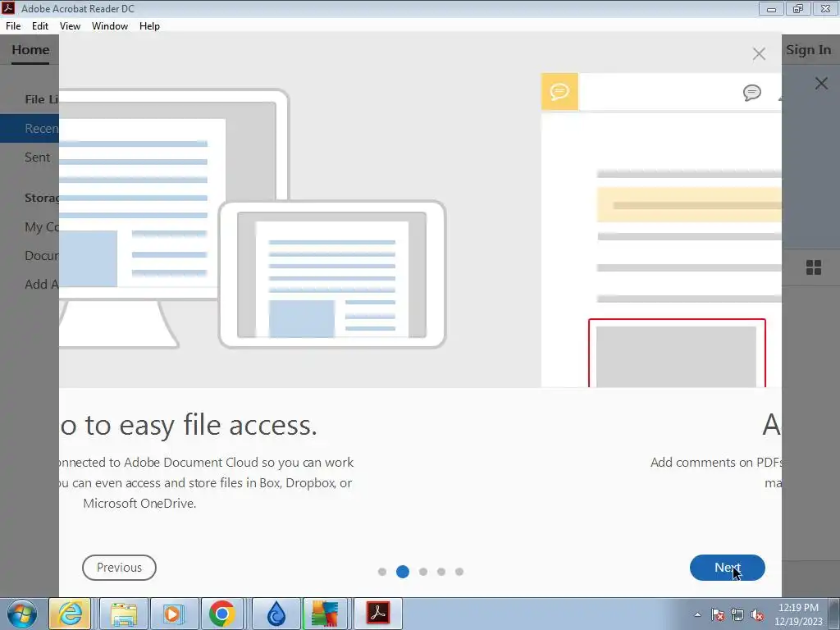Switch to grid thumbnail view

tap(813, 267)
